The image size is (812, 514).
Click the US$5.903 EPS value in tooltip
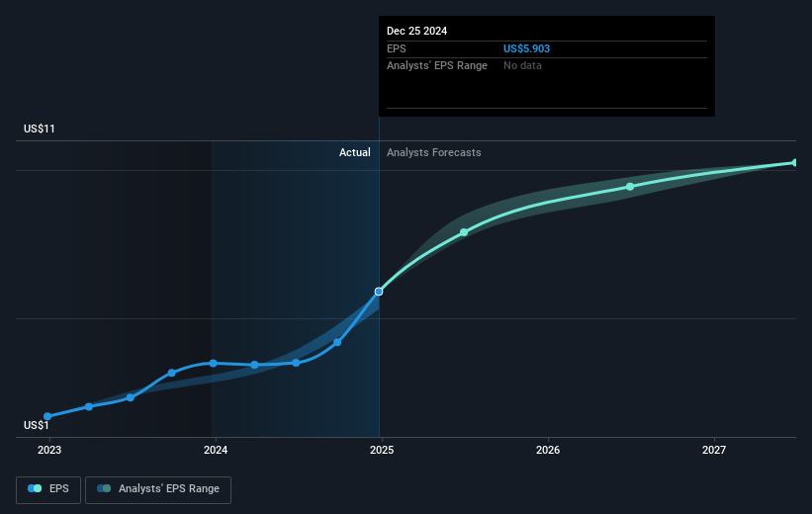pos(526,48)
